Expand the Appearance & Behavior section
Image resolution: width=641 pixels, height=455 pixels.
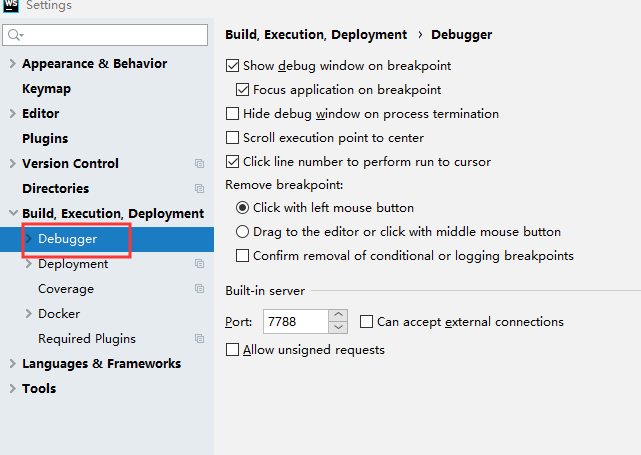[x=12, y=64]
